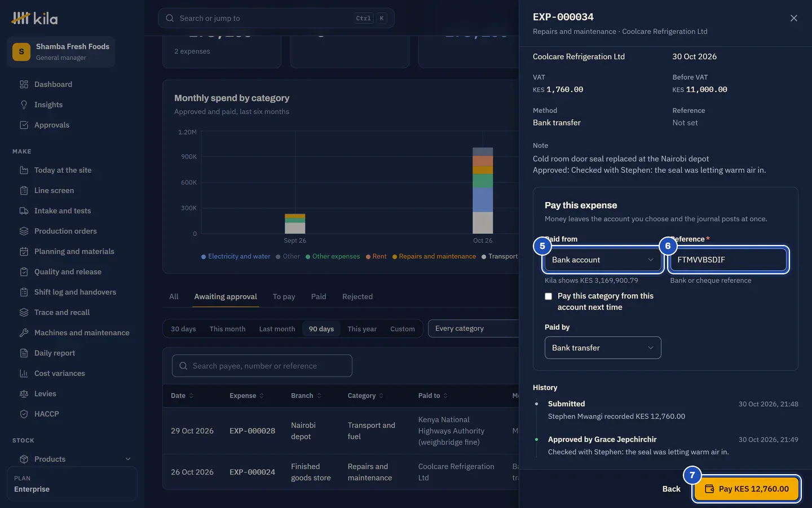Click the Production orders layers icon
812x508 pixels.
point(24,231)
